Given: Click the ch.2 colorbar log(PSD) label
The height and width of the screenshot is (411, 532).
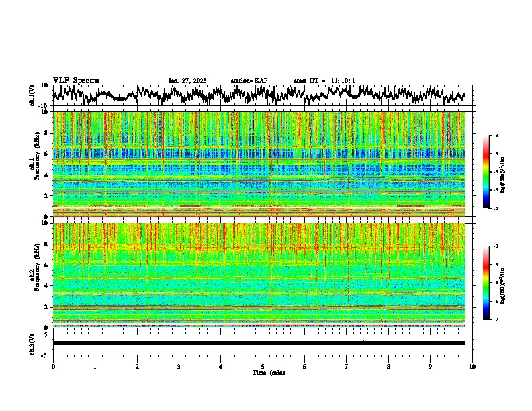Looking at the screenshot, I should pyautogui.click(x=503, y=285).
